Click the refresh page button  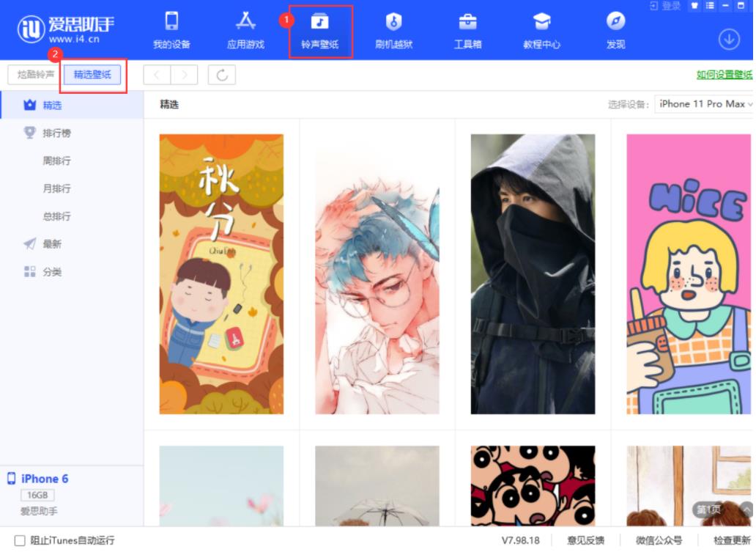coord(222,75)
